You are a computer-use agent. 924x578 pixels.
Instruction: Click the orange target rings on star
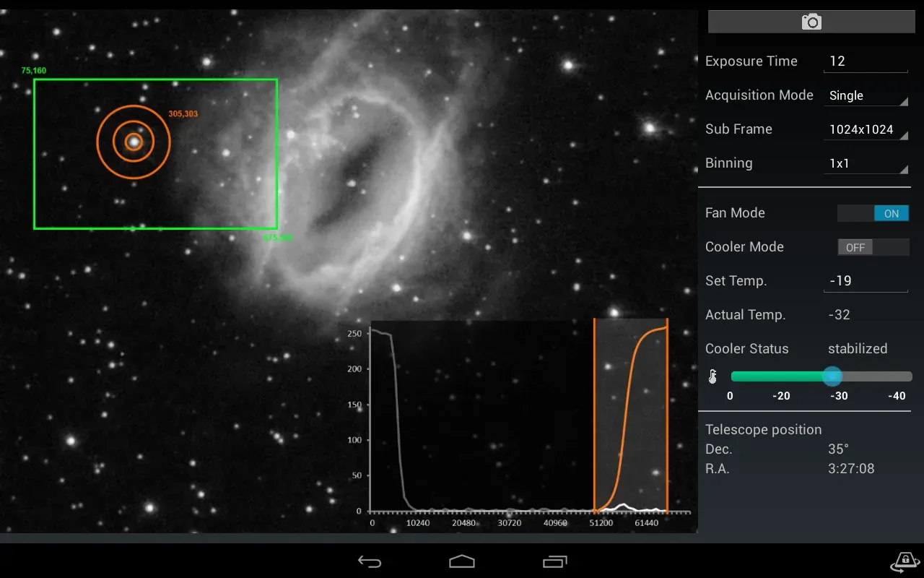(134, 142)
